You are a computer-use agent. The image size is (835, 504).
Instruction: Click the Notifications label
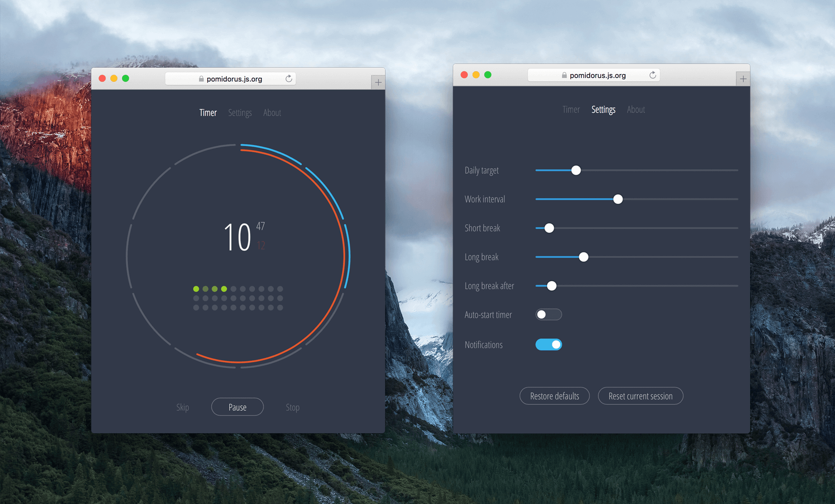pyautogui.click(x=483, y=345)
